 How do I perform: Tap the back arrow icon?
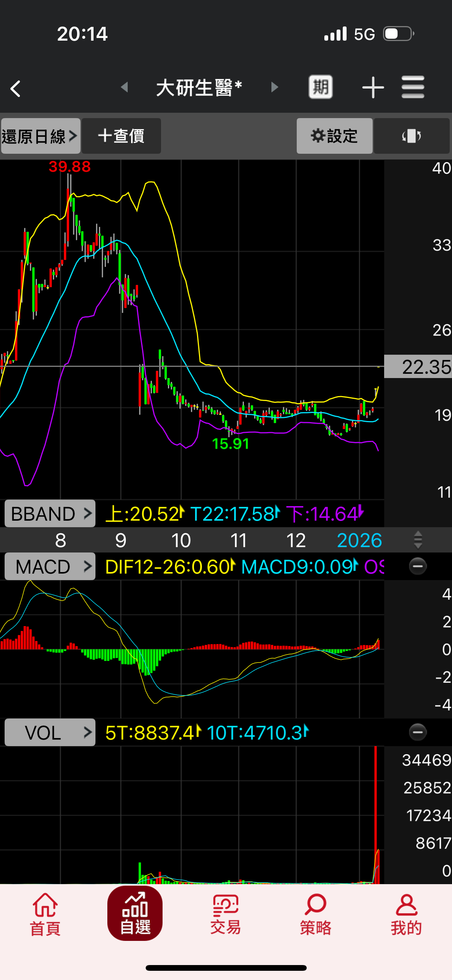[16, 89]
